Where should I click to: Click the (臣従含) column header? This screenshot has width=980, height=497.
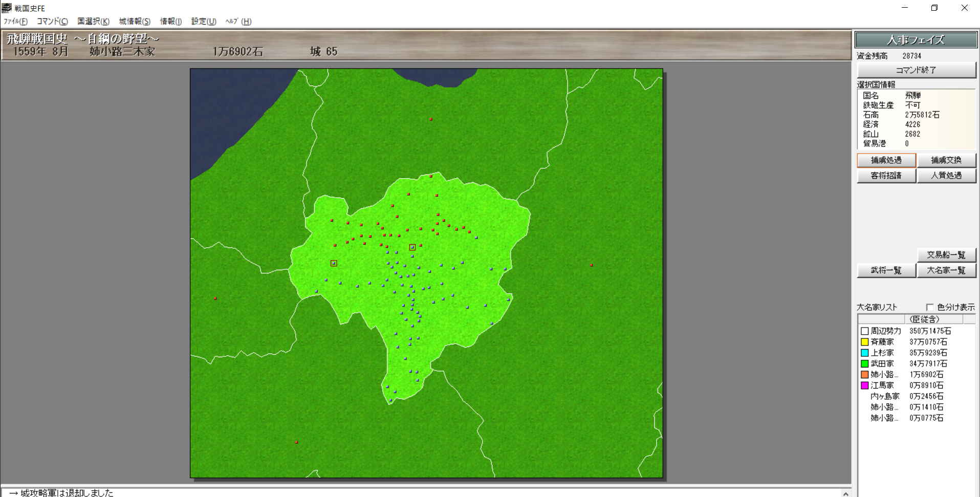point(924,319)
